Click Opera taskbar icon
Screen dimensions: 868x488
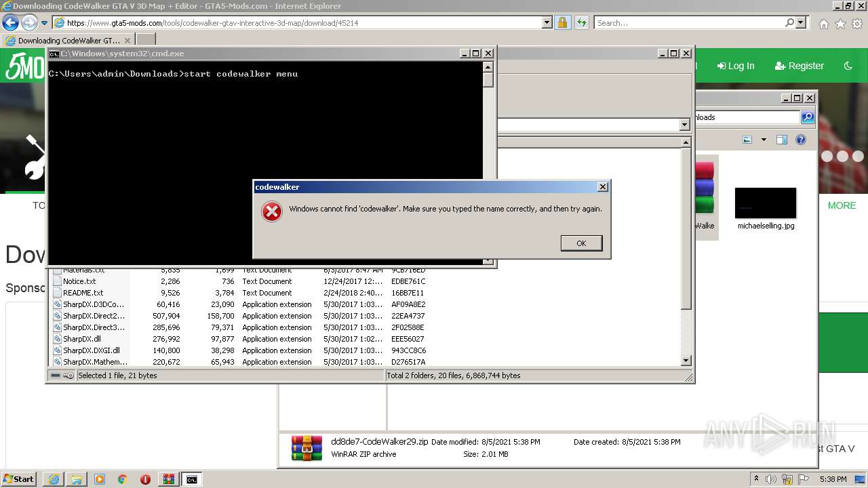[145, 479]
